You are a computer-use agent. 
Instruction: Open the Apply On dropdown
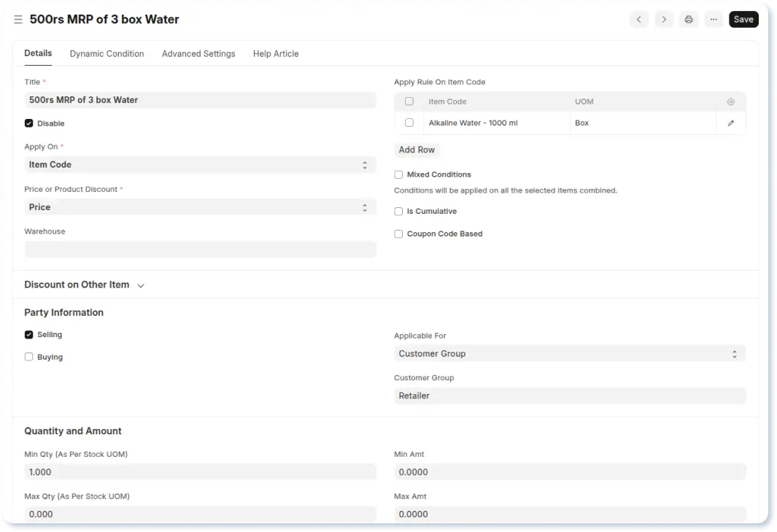click(x=200, y=165)
